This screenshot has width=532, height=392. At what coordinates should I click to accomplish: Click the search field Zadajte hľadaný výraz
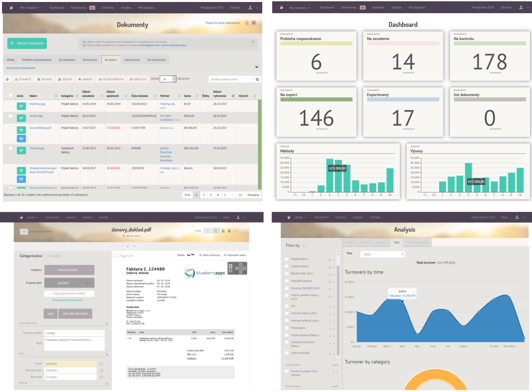pos(231,79)
